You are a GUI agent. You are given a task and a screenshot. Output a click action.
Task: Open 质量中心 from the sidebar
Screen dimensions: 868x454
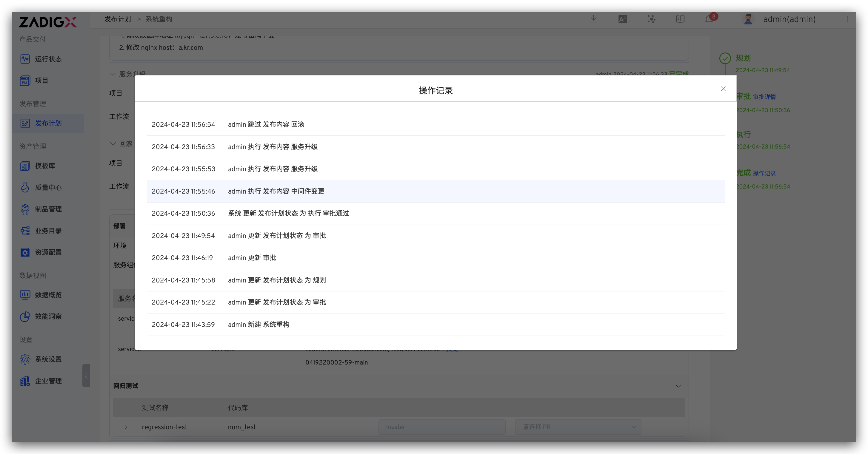point(48,188)
